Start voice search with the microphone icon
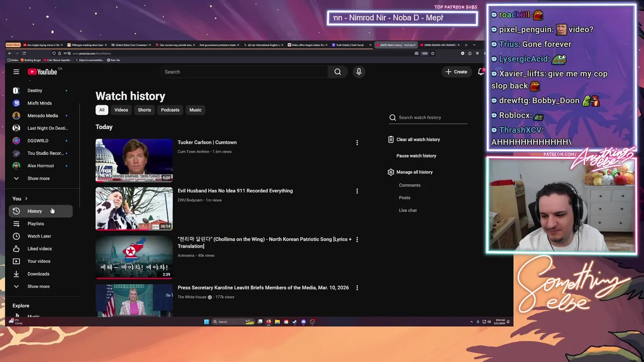This screenshot has width=644, height=362. tap(359, 72)
